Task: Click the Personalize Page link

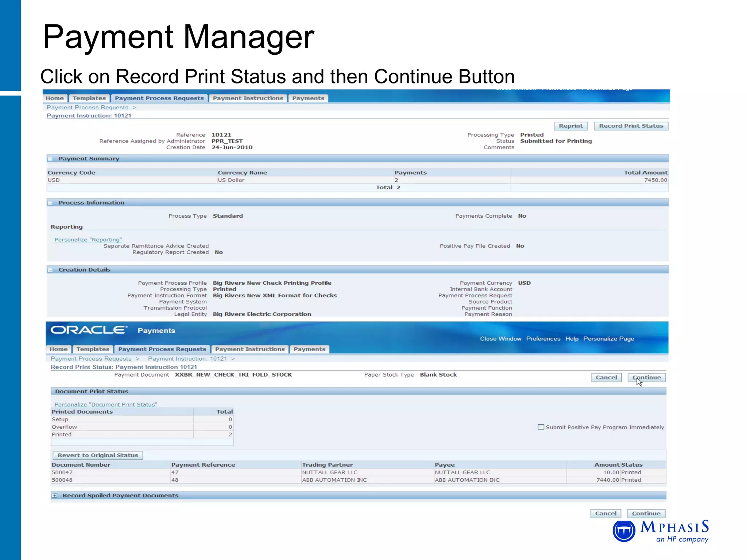Action: 609,339
